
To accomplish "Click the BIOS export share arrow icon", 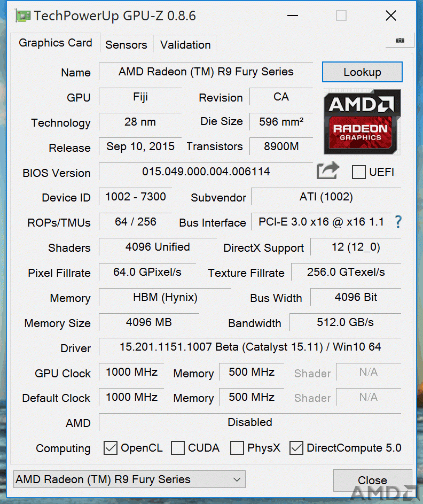I will (327, 170).
